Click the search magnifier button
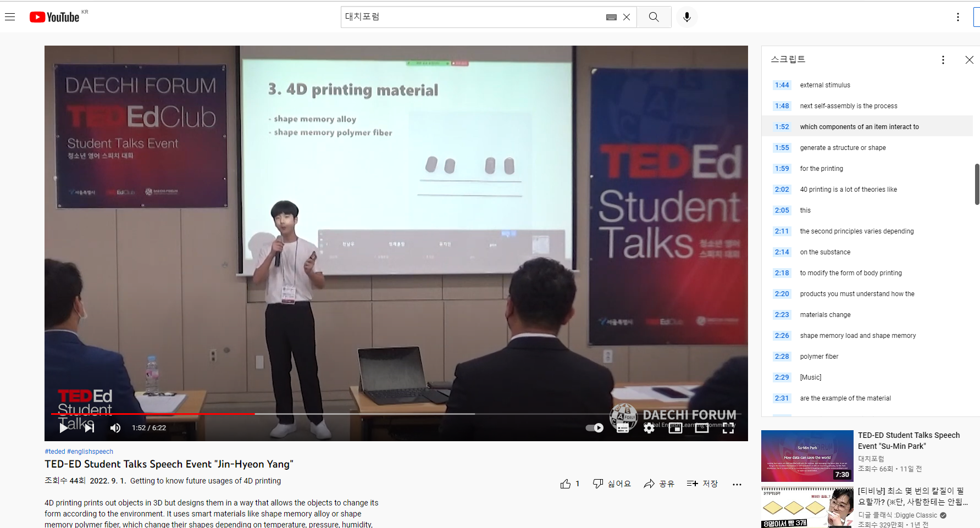 [x=654, y=17]
